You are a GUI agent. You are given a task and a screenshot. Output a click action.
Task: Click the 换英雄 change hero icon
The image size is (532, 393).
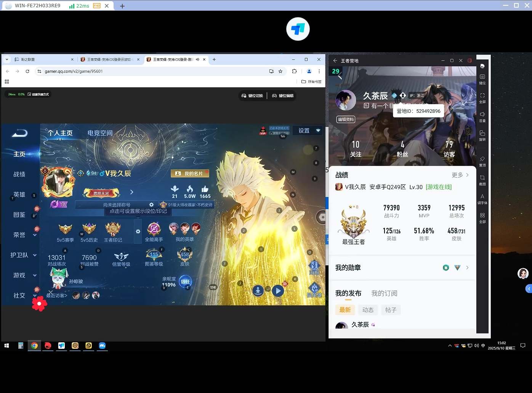314,290
